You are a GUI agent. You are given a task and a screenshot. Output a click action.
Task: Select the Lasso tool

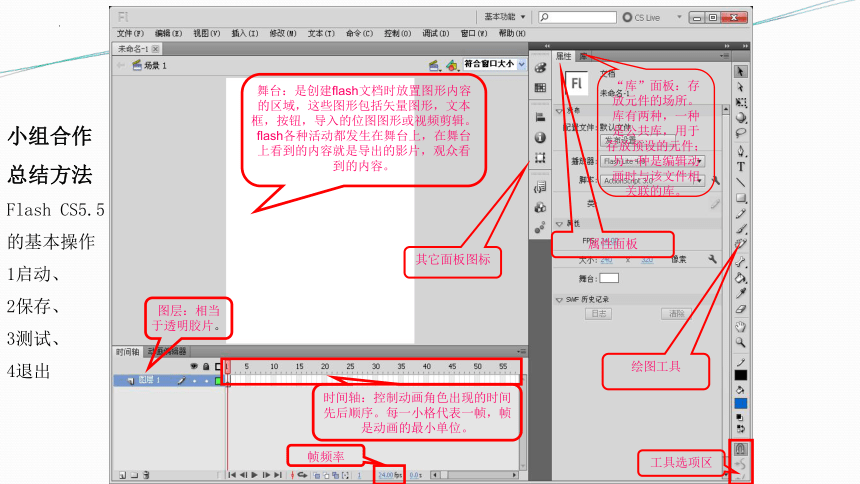tap(740, 133)
